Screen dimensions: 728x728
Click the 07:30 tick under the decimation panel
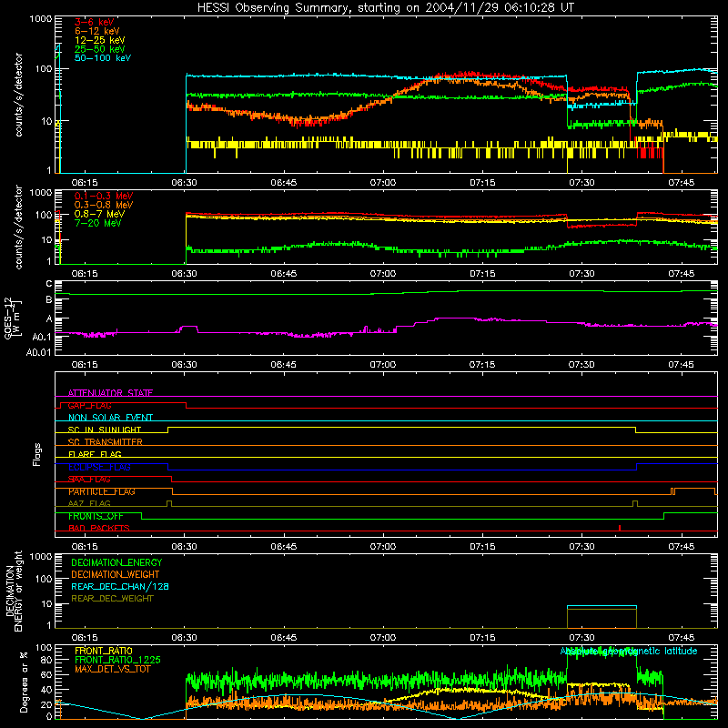(x=581, y=638)
